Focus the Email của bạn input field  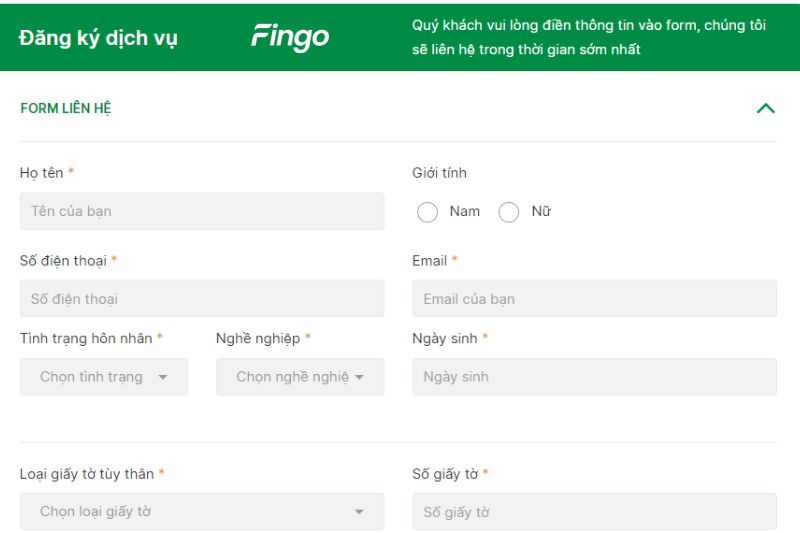594,298
